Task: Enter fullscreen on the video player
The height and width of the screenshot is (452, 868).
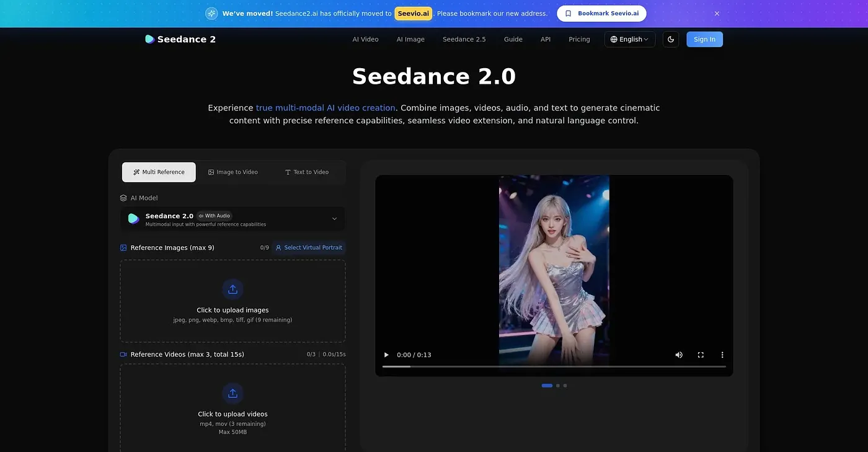Action: [701, 355]
